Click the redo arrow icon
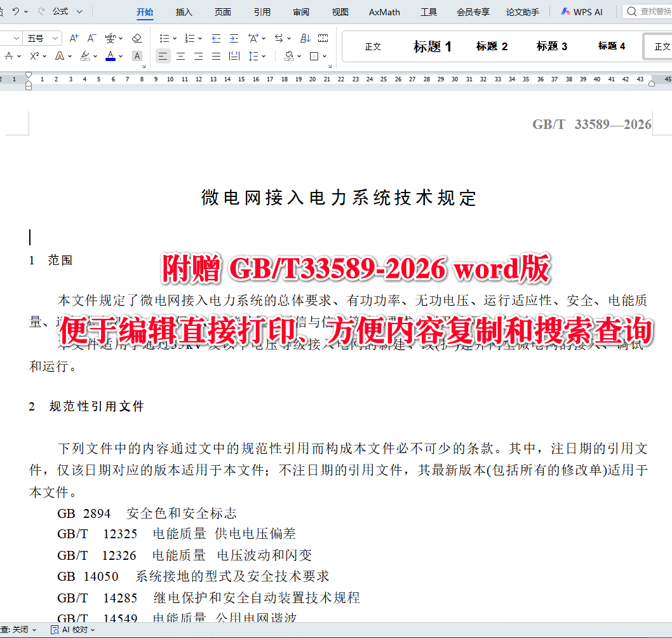Viewport: 672px width, 638px height. (41, 11)
